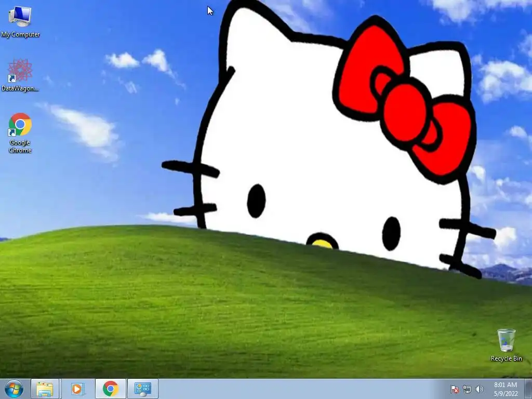Open the Control Panel taskbar item

[142, 389]
